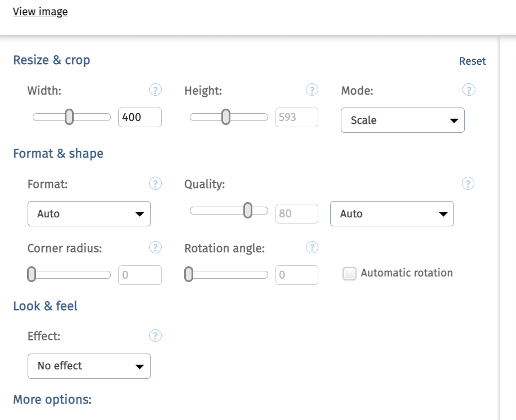The height and width of the screenshot is (420, 516).
Task: Click the Width slider handle
Action: (69, 117)
